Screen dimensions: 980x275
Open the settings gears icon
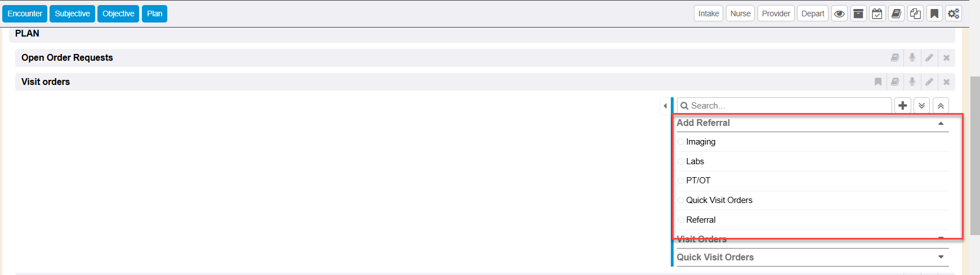tap(953, 13)
